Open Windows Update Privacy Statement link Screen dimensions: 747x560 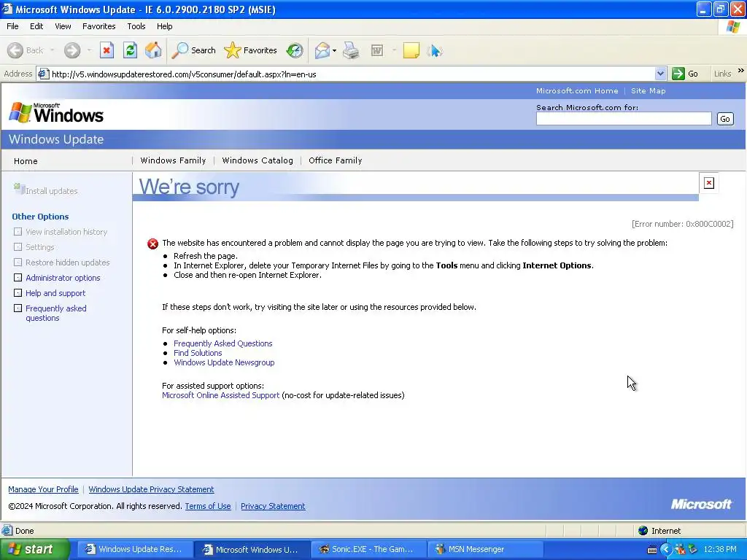point(151,489)
